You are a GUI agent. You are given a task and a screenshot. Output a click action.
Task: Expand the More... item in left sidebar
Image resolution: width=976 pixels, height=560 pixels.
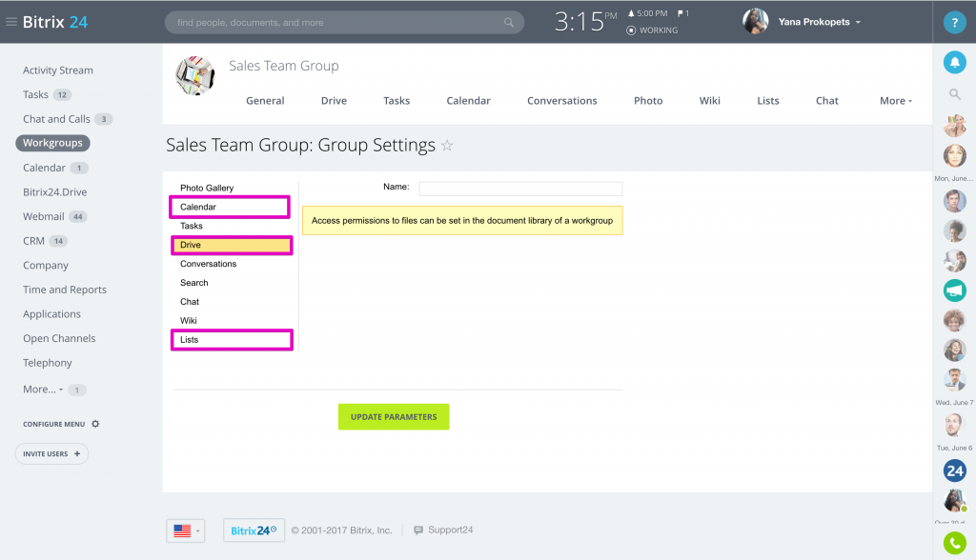coord(43,390)
